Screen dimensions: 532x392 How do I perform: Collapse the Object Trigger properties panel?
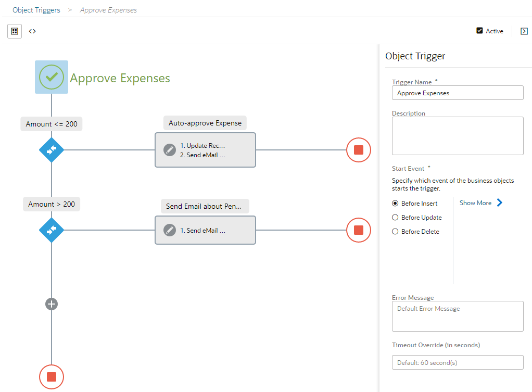click(524, 31)
